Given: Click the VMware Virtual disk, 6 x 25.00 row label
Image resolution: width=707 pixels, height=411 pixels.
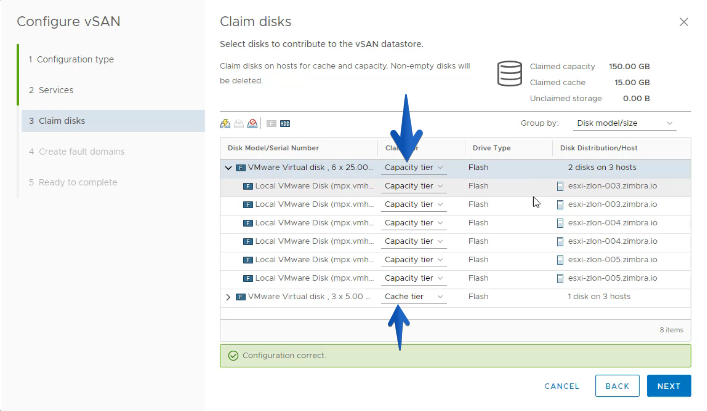Looking at the screenshot, I should [x=310, y=167].
